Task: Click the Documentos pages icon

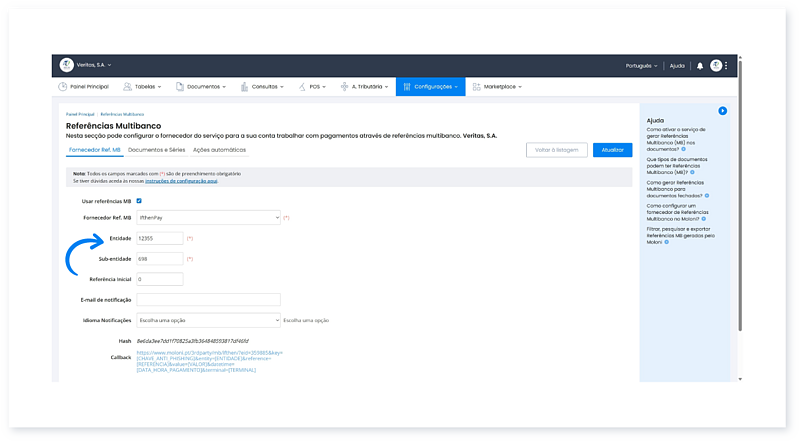Action: [180, 87]
